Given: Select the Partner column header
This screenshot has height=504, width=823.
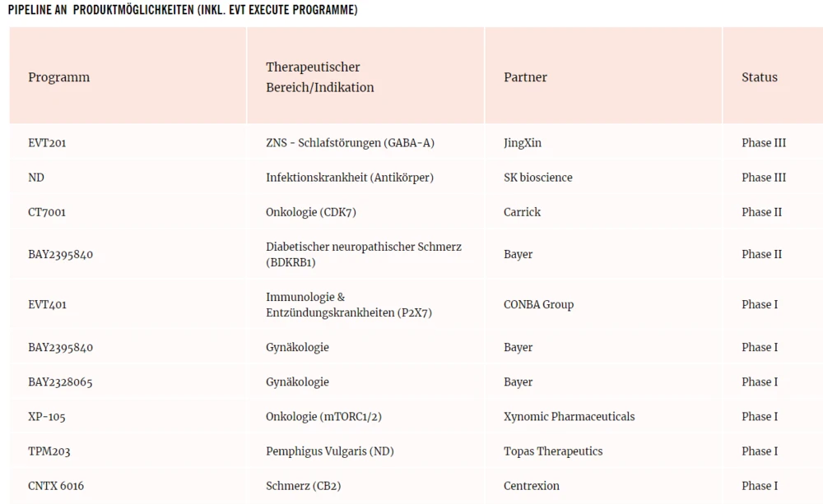Looking at the screenshot, I should (525, 77).
